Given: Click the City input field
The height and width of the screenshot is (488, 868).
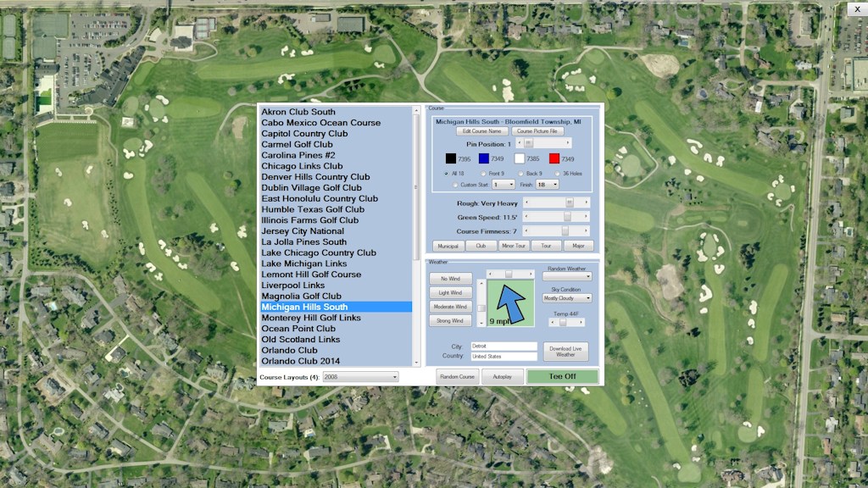Looking at the screenshot, I should coord(504,346).
